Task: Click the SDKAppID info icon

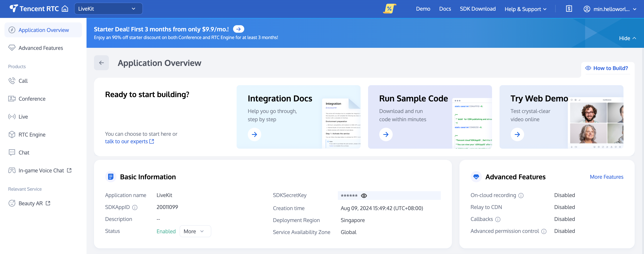Action: tap(135, 207)
